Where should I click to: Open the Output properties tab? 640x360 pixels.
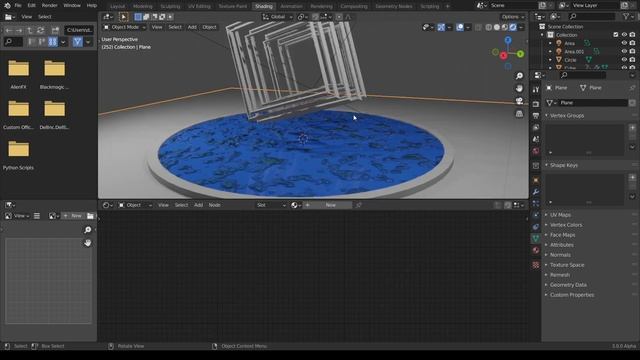click(x=536, y=116)
